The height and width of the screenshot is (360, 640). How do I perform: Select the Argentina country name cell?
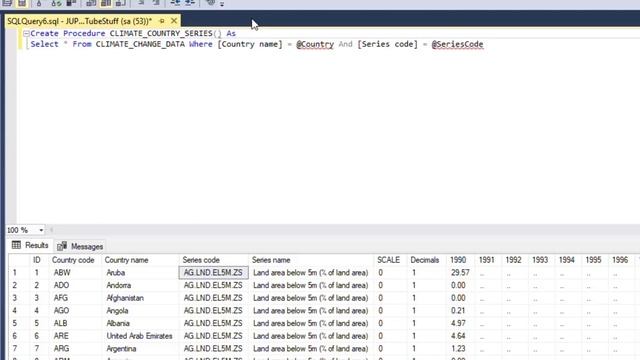[x=140, y=349]
